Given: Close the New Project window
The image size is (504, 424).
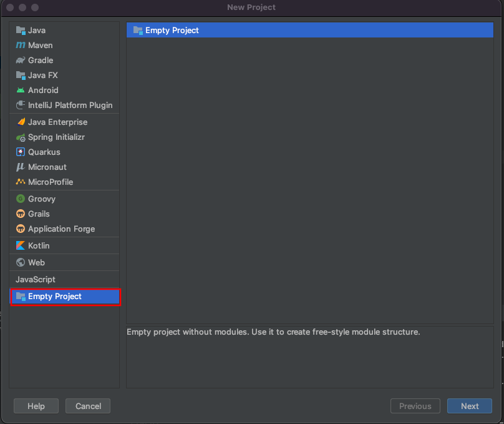Looking at the screenshot, I should tap(10, 7).
